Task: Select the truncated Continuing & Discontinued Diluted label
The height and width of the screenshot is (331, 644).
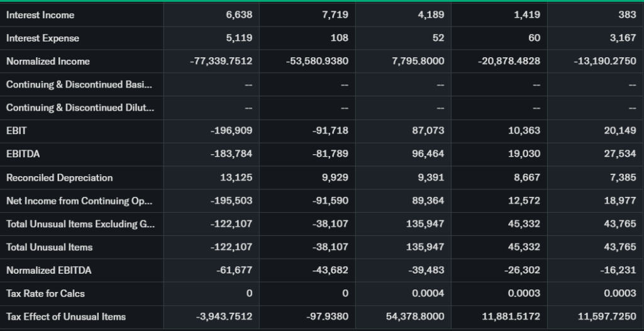Action: [x=80, y=108]
